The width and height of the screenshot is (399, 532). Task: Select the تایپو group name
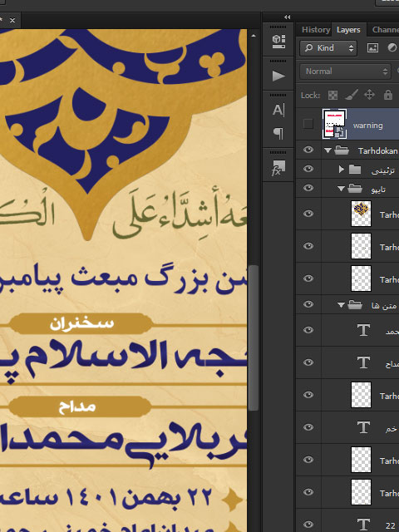[x=378, y=190]
